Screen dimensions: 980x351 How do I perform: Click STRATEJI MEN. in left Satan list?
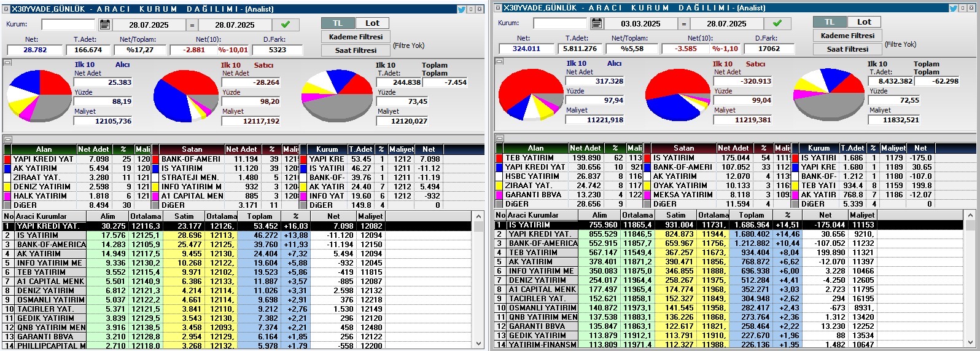pos(190,178)
